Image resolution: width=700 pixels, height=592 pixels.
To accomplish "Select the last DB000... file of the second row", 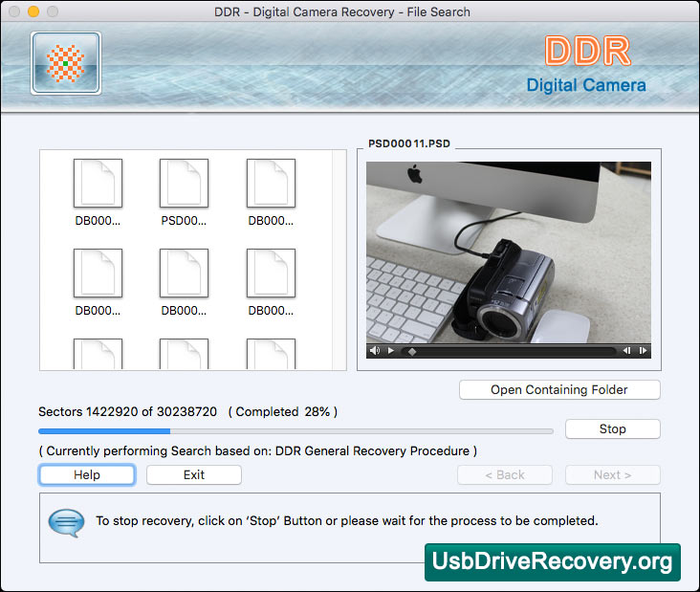I will click(x=271, y=274).
